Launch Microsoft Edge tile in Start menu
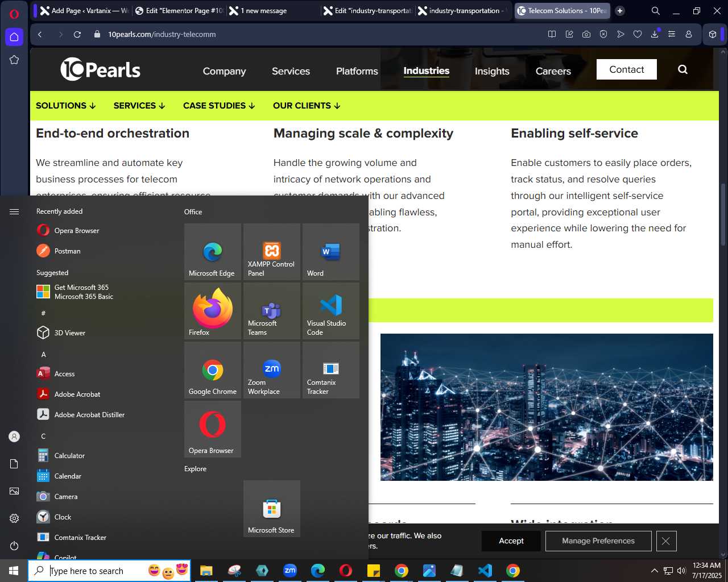 (213, 252)
